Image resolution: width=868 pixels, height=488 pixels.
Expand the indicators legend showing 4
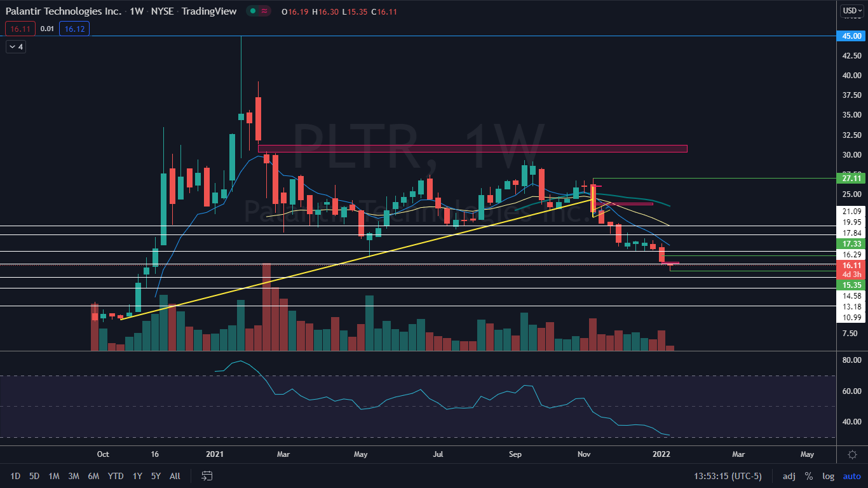coord(16,46)
